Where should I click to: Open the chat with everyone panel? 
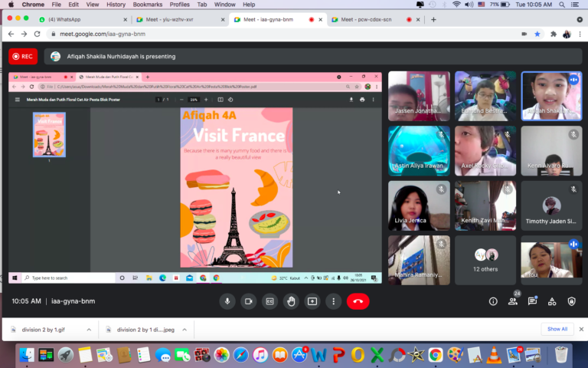click(532, 301)
